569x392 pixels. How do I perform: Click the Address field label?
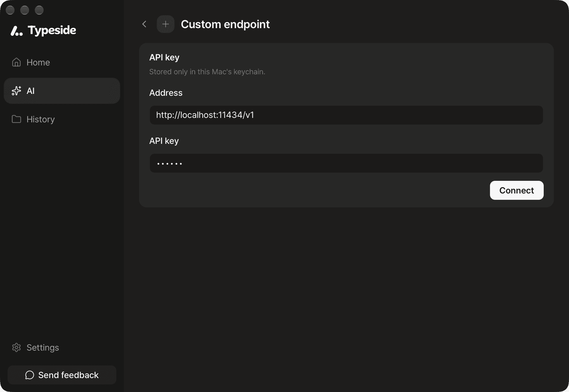point(166,93)
